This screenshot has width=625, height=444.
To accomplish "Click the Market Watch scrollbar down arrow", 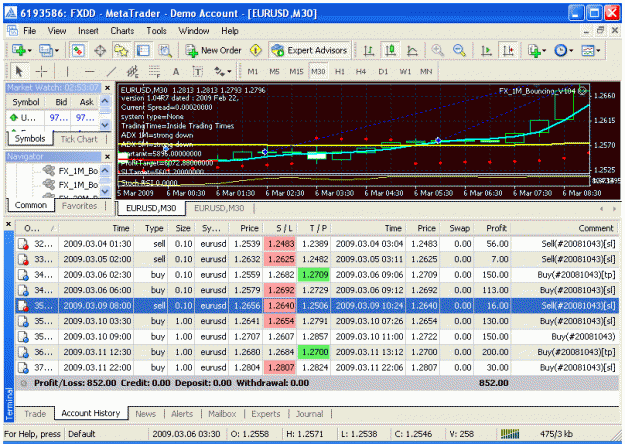I will (105, 125).
